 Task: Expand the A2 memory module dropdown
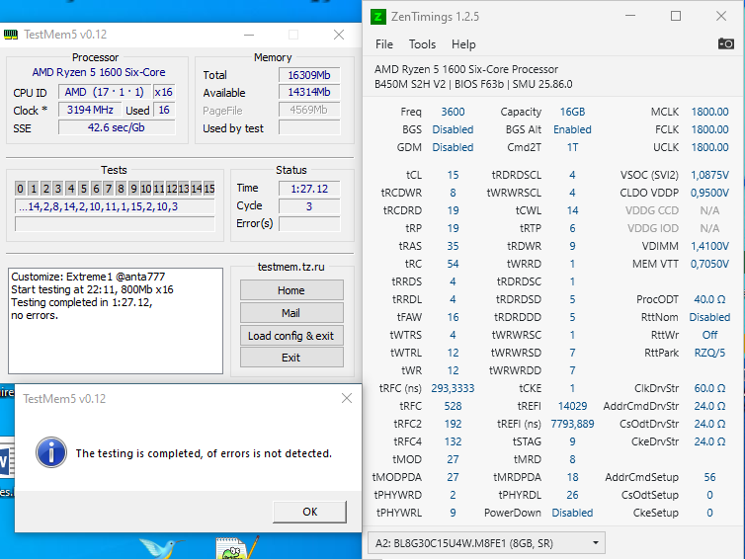pyautogui.click(x=486, y=543)
